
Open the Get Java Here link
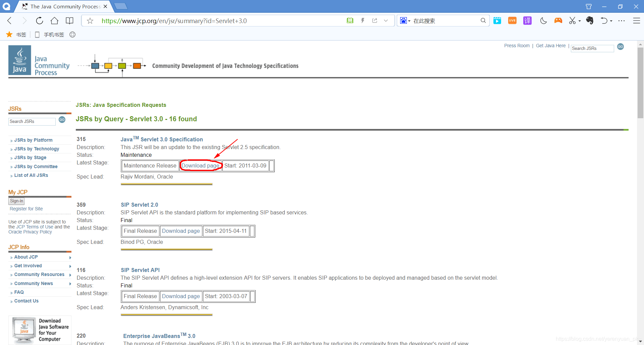click(551, 46)
